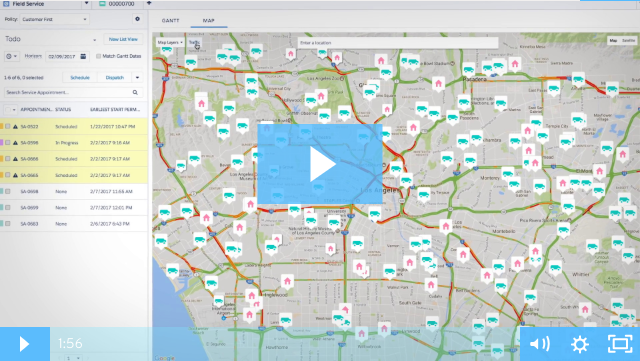Viewport: 640px width, 361px height.
Task: Open policy settings gear icon
Action: click(x=137, y=19)
